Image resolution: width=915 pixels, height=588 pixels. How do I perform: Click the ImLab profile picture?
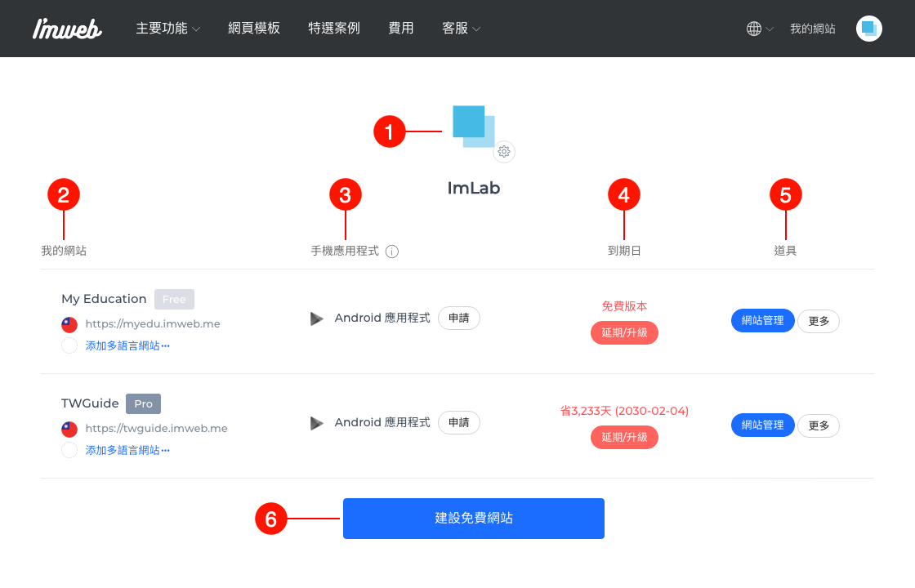[474, 127]
